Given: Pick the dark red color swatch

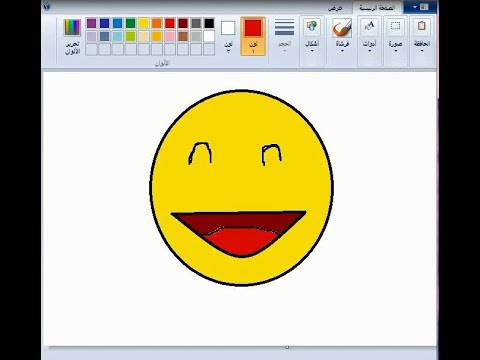Looking at the screenshot, I should click(x=183, y=23).
